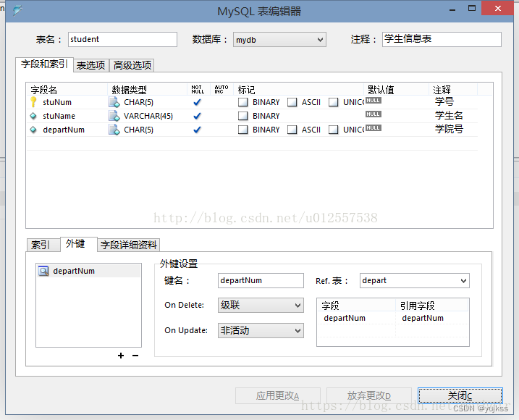Click the primary key icon beside stuNum
This screenshot has height=420, width=519.
(33, 102)
